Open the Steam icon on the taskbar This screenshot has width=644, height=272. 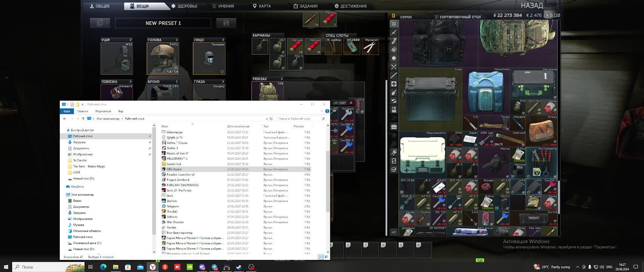tap(239, 267)
